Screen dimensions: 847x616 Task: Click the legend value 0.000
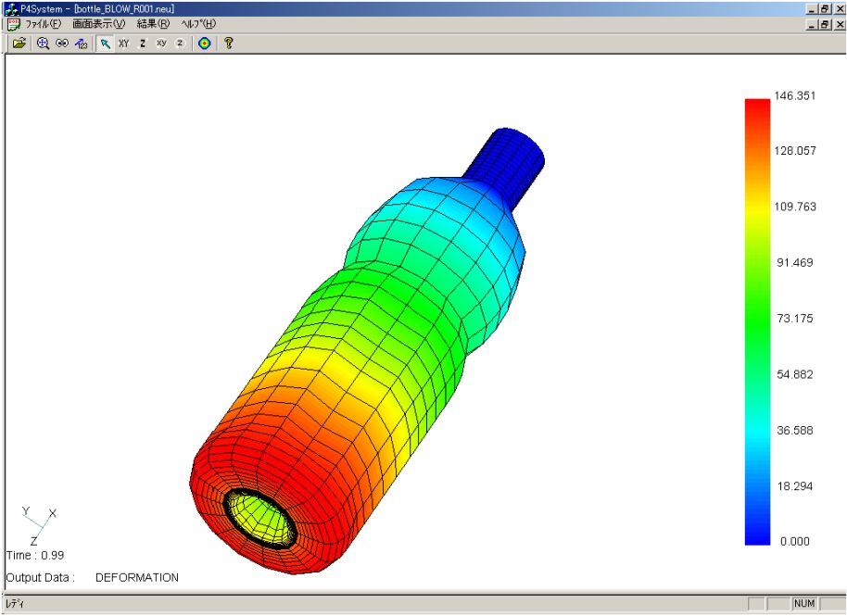point(794,542)
